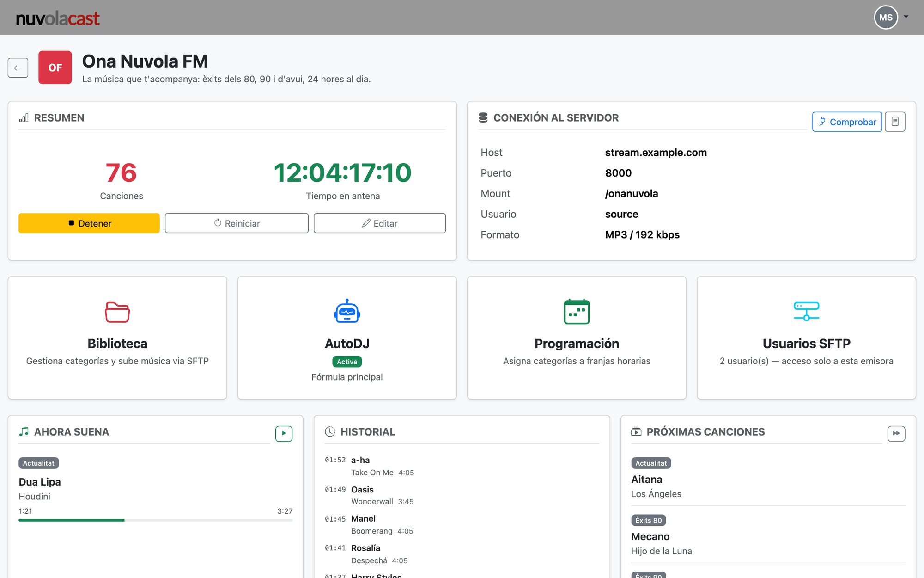Open the Biblioteca folder icon

[x=117, y=312]
